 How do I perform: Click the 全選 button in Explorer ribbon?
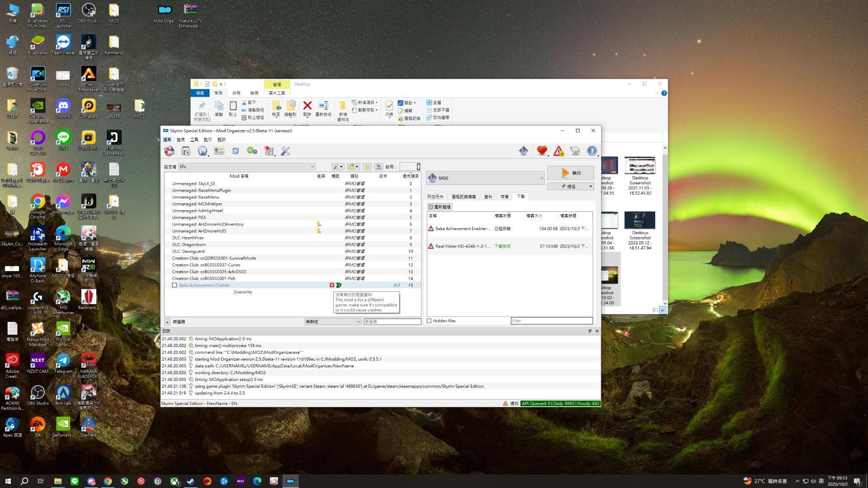click(x=434, y=103)
